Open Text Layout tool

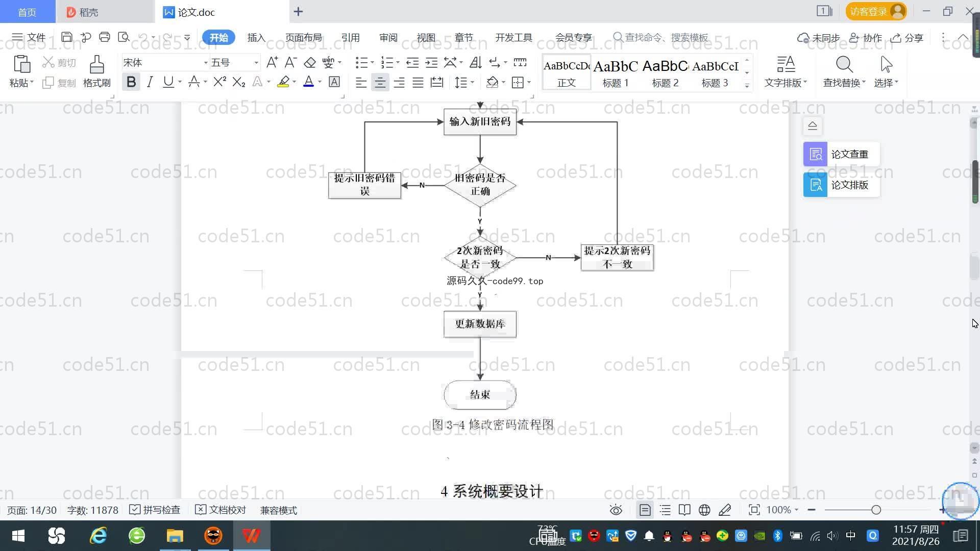coord(786,72)
